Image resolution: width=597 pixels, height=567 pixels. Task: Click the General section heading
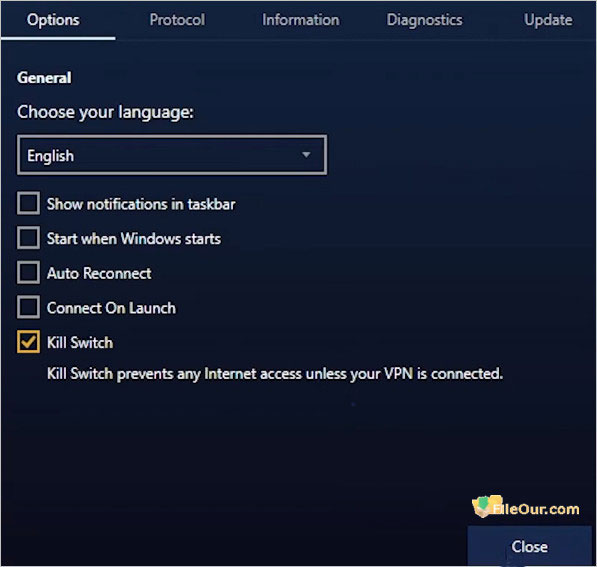coord(44,78)
